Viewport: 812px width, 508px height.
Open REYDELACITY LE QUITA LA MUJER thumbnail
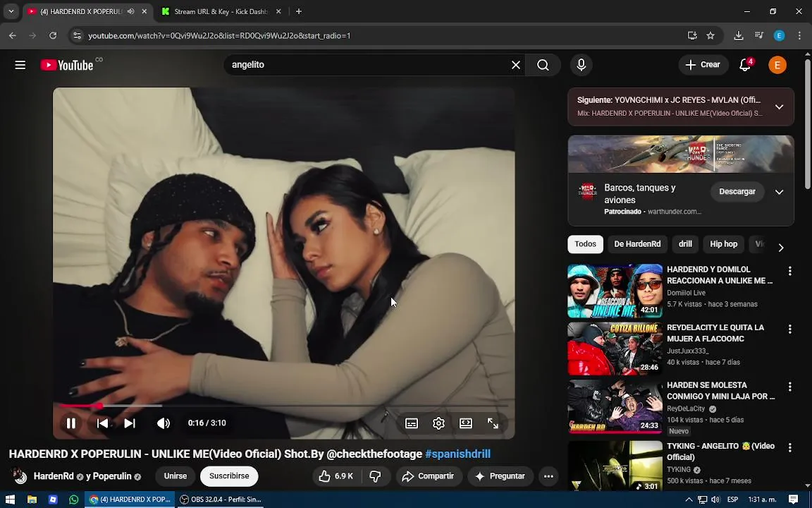coord(615,349)
